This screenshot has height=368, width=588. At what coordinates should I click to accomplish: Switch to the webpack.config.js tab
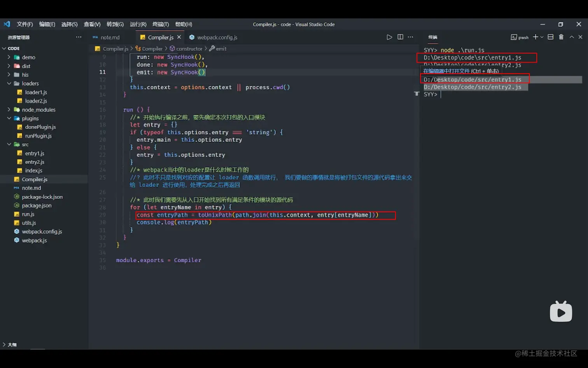[217, 37]
